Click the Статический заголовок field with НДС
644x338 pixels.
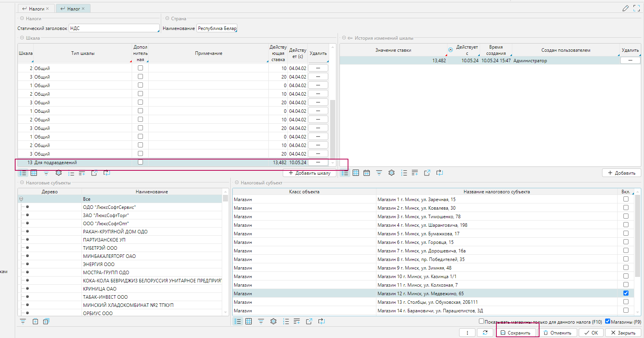114,28
